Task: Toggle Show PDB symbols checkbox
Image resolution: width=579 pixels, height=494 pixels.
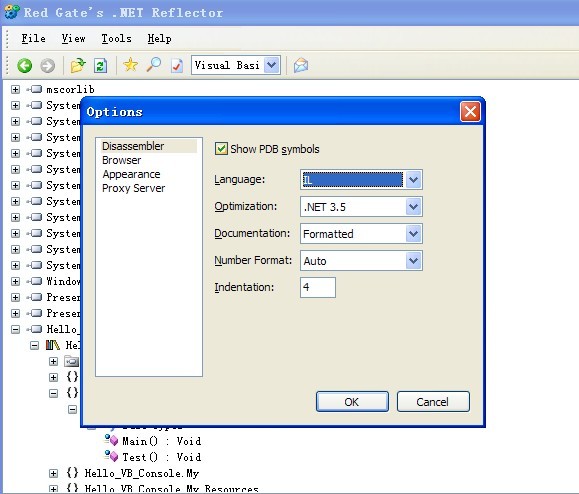Action: click(x=221, y=149)
